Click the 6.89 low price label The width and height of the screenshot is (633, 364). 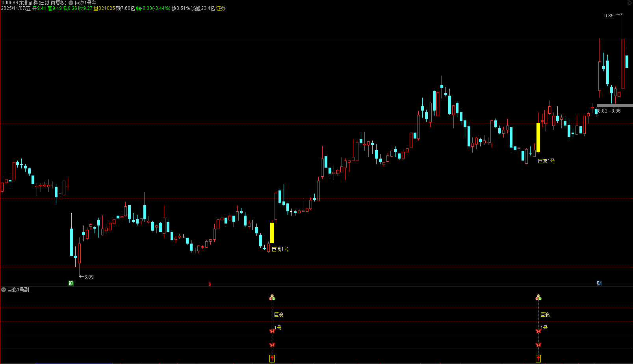89,277
